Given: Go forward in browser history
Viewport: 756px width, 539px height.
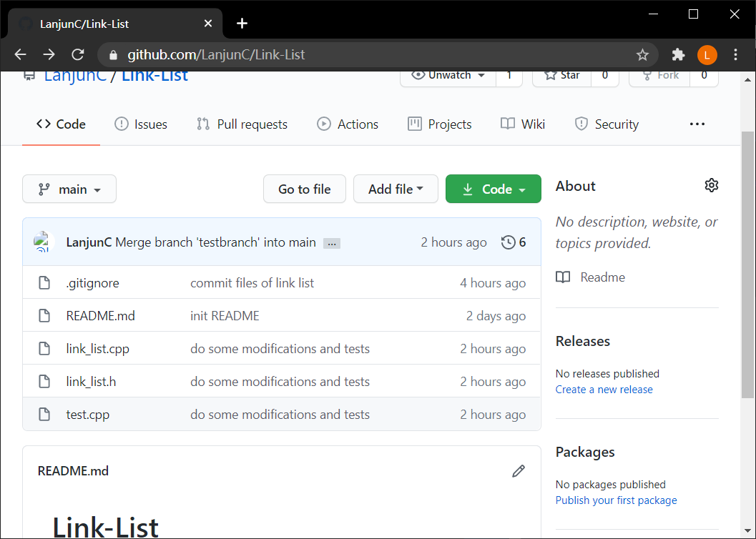Looking at the screenshot, I should 49,54.
